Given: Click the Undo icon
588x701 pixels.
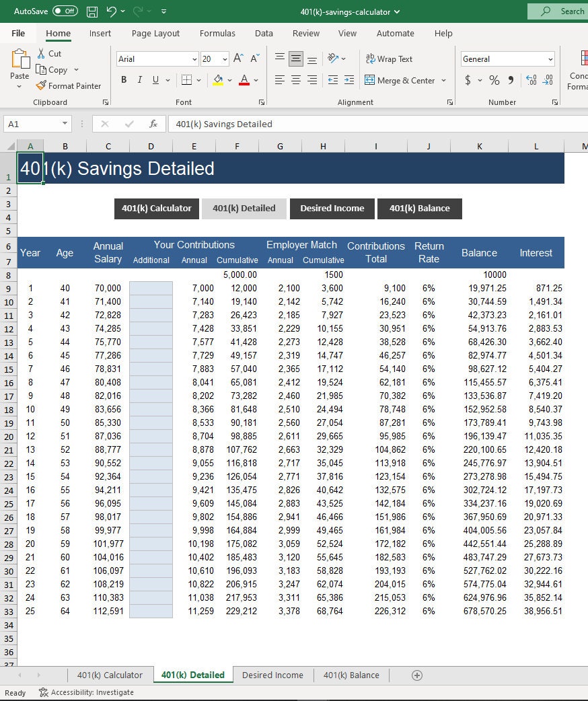Looking at the screenshot, I should [x=112, y=10].
